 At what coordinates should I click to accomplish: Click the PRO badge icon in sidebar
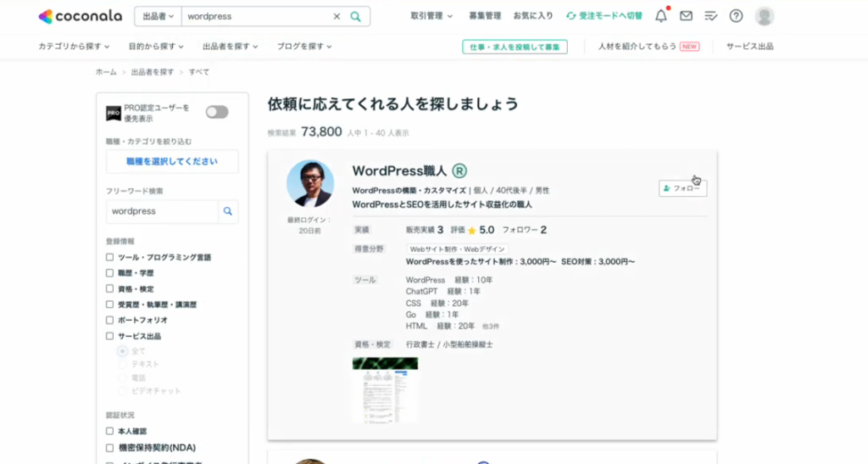tap(114, 113)
